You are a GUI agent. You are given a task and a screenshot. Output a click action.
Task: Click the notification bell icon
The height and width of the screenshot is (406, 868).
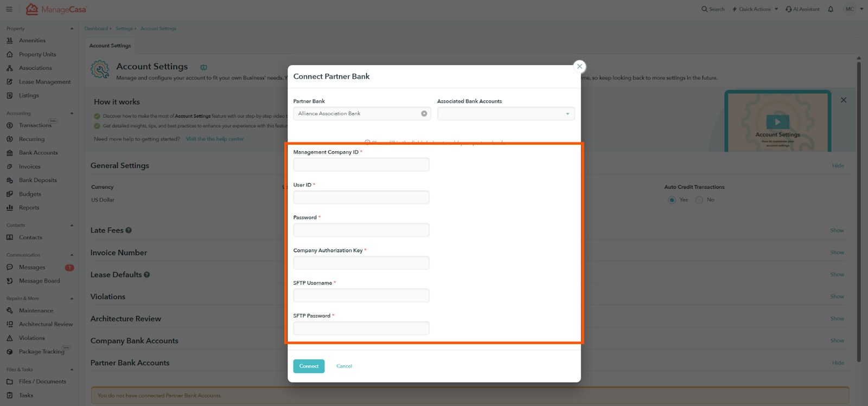[830, 9]
